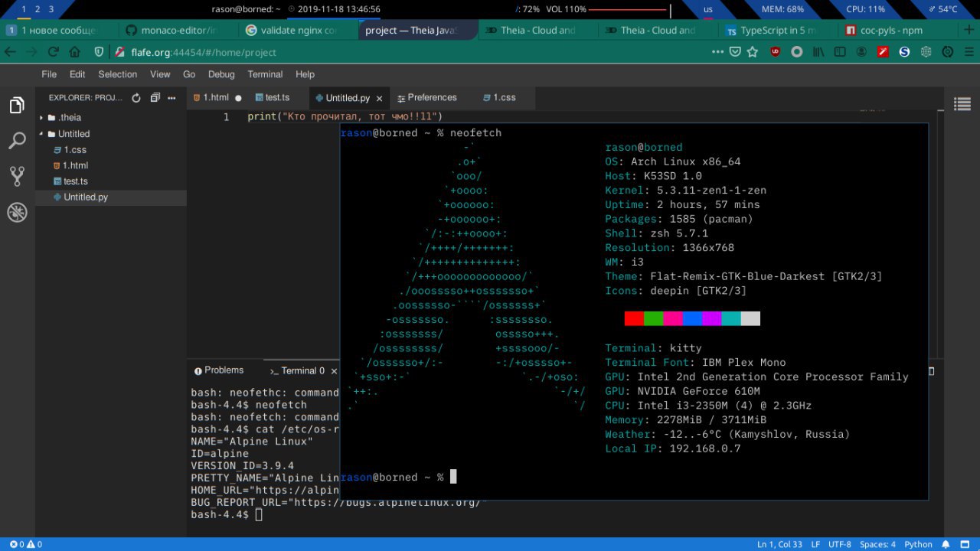Collapse all folders in Explorer
The width and height of the screenshot is (980, 551).
155,98
